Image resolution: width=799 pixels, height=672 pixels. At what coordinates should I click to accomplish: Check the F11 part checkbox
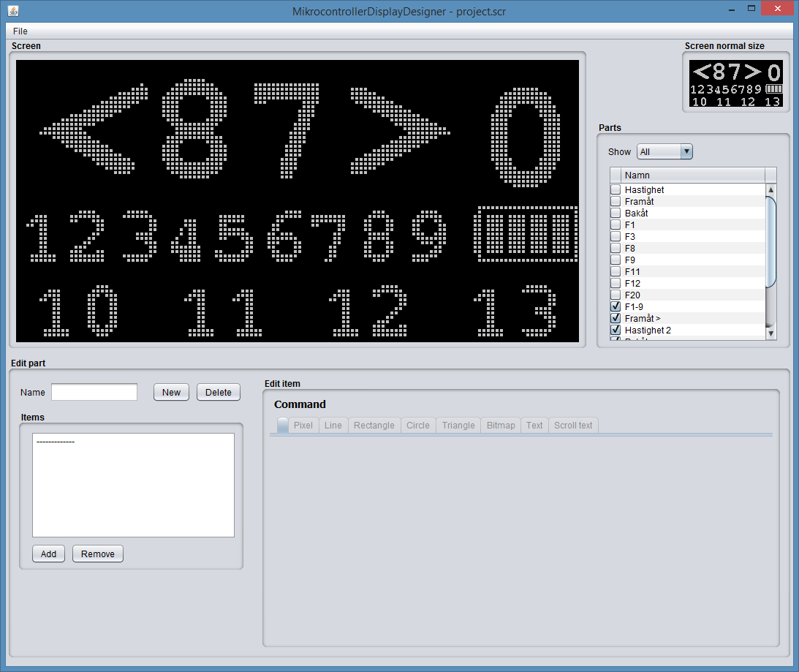click(616, 272)
